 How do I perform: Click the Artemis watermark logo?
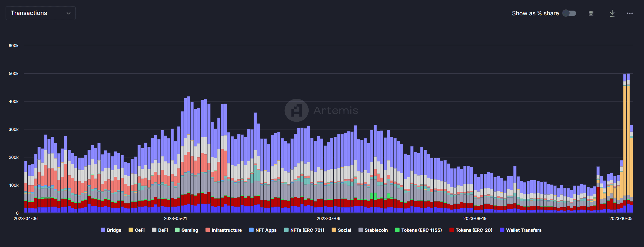pyautogui.click(x=297, y=110)
